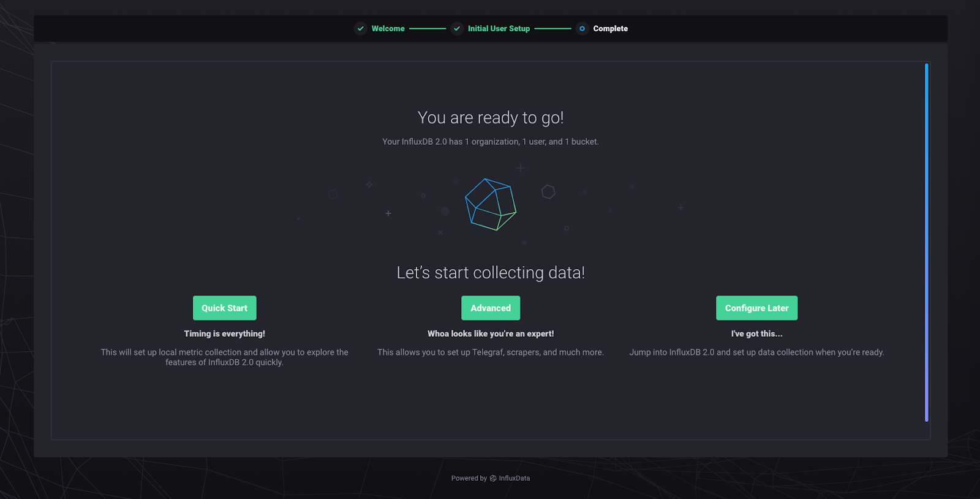Screen dimensions: 980x499
Task: Click the "You are ready to go!" heading
Action: [491, 118]
